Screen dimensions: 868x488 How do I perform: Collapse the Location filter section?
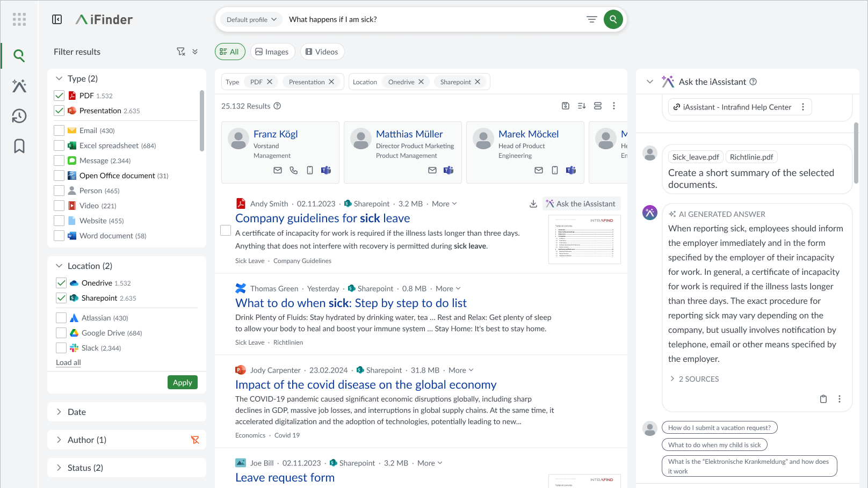click(x=59, y=266)
